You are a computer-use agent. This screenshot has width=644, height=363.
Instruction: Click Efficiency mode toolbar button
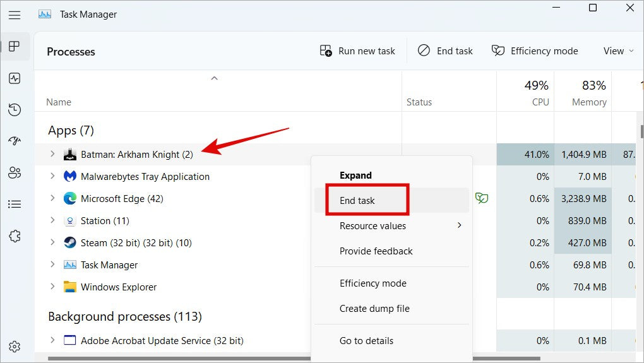(535, 51)
